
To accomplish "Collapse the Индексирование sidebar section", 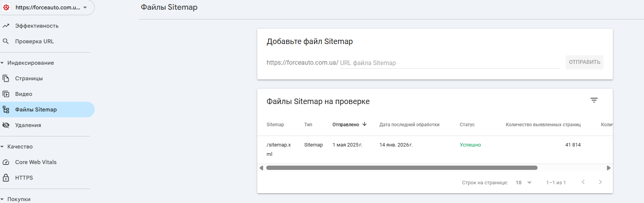I will (x=2, y=63).
